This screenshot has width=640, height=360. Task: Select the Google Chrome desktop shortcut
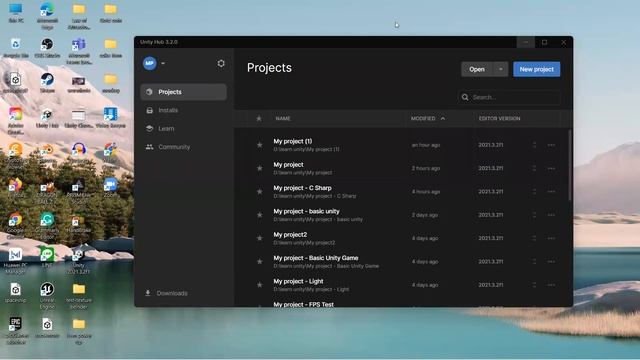[16, 226]
